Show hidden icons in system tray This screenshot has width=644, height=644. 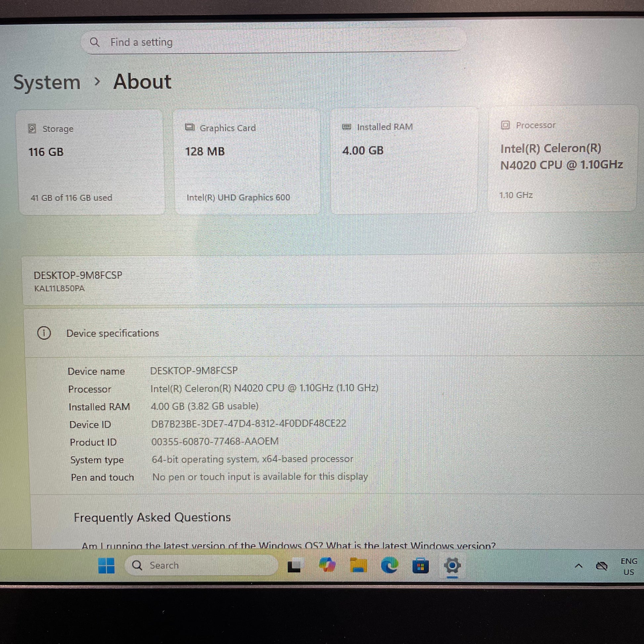tap(579, 566)
